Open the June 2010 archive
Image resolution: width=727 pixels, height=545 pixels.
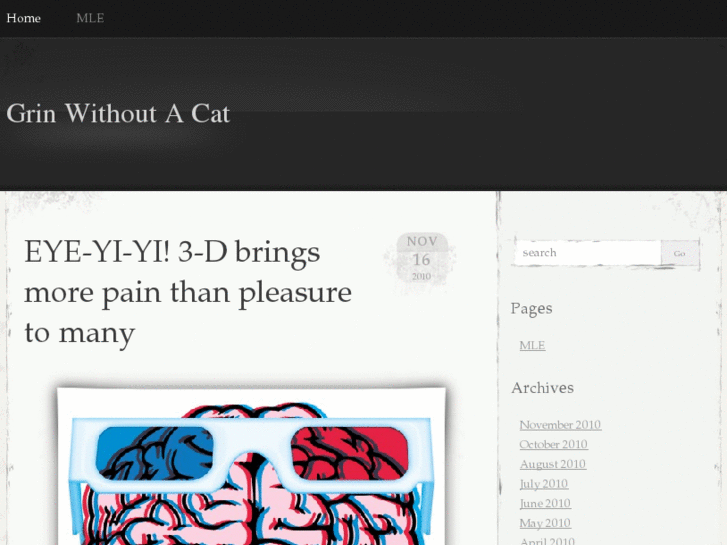545,503
